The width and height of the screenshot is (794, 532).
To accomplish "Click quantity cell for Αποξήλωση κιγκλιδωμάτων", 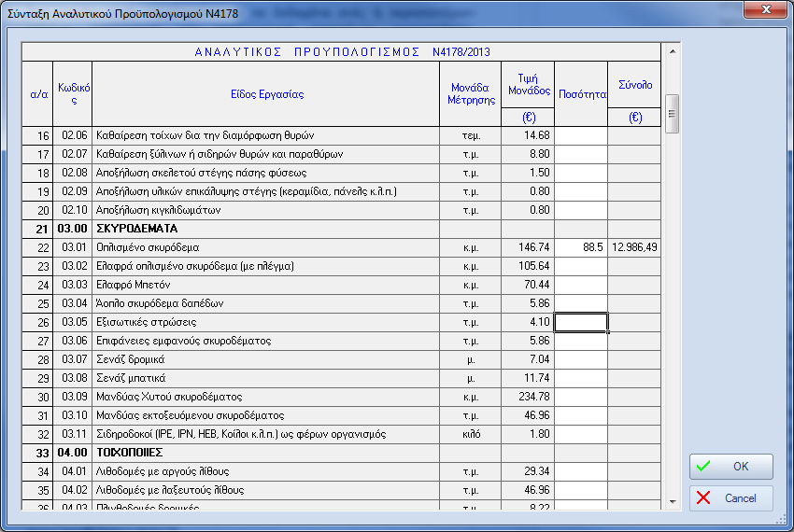I will point(581,210).
